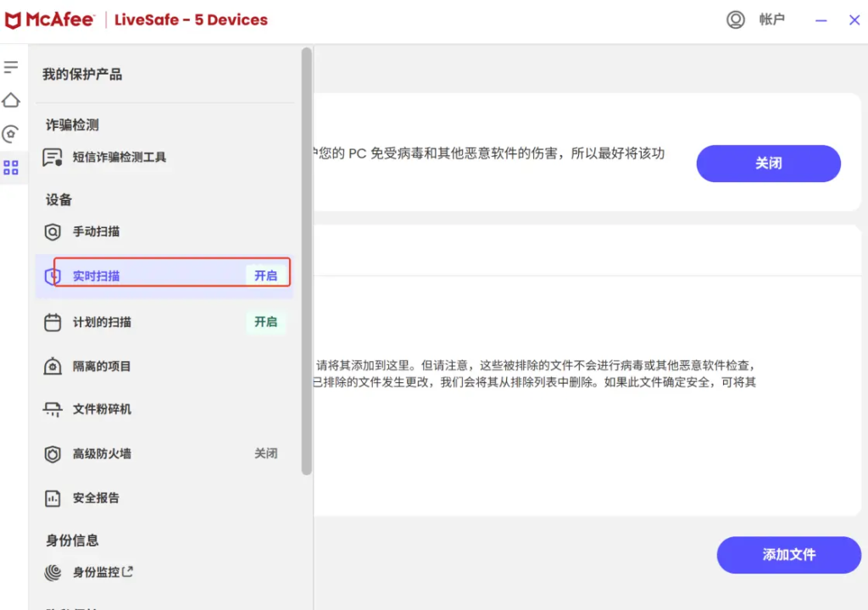Click 开启 status badge for 实时扫描
Screen dimensions: 868x610
(x=265, y=275)
